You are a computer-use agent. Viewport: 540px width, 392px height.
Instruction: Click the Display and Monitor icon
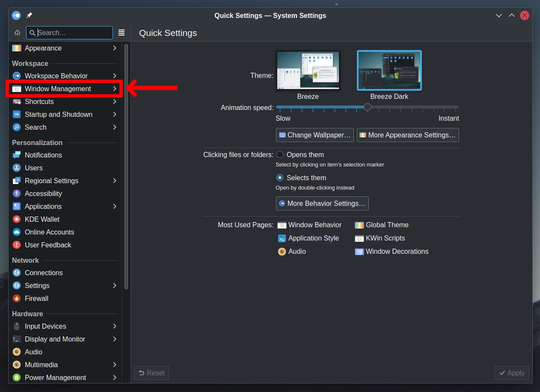pos(17,339)
